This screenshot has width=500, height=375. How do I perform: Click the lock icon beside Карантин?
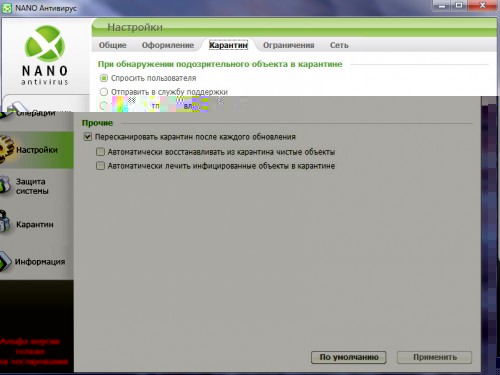5,221
